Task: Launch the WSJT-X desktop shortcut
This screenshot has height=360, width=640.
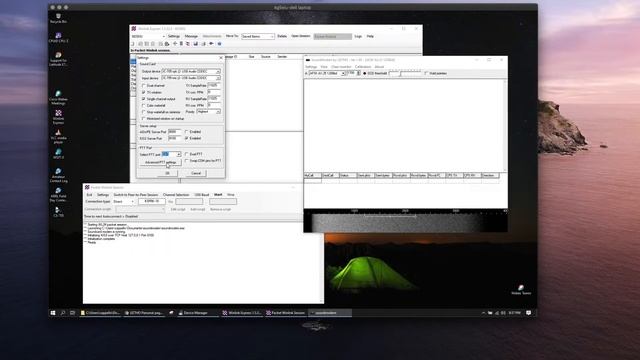Action: point(58,154)
